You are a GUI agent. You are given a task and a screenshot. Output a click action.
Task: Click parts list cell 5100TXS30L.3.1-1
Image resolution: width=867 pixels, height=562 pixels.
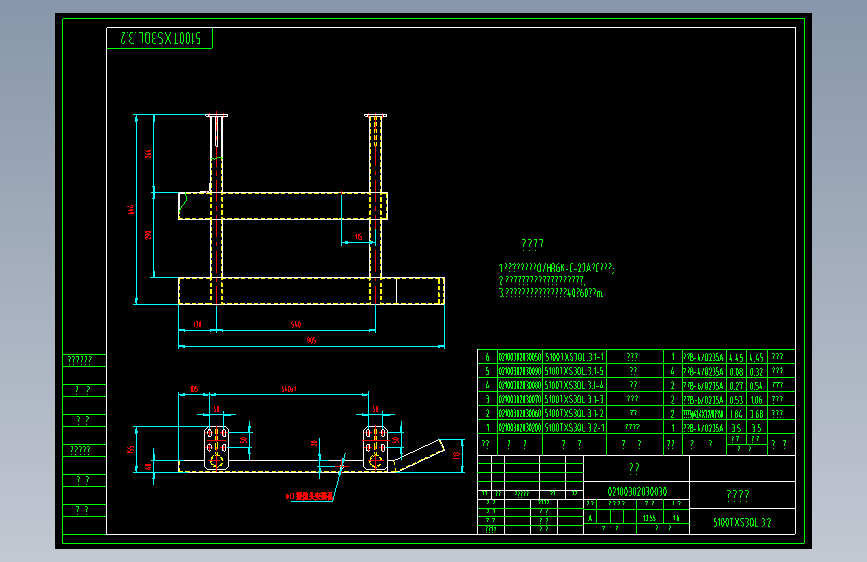click(x=574, y=357)
